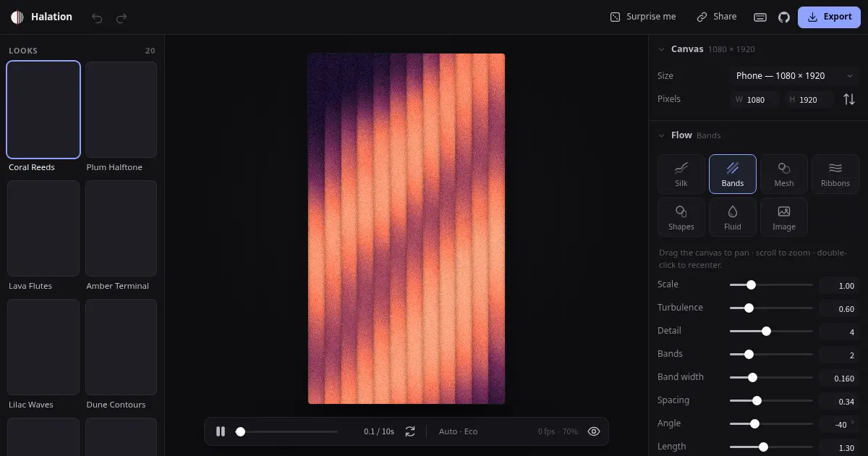Redo the last change
The image size is (868, 456).
[122, 17]
